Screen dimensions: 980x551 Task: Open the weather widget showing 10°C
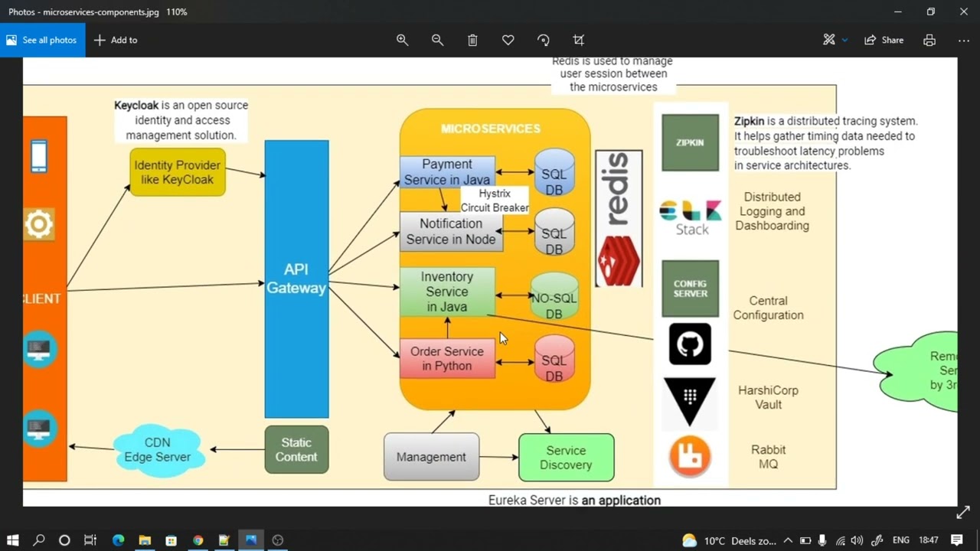click(x=728, y=540)
